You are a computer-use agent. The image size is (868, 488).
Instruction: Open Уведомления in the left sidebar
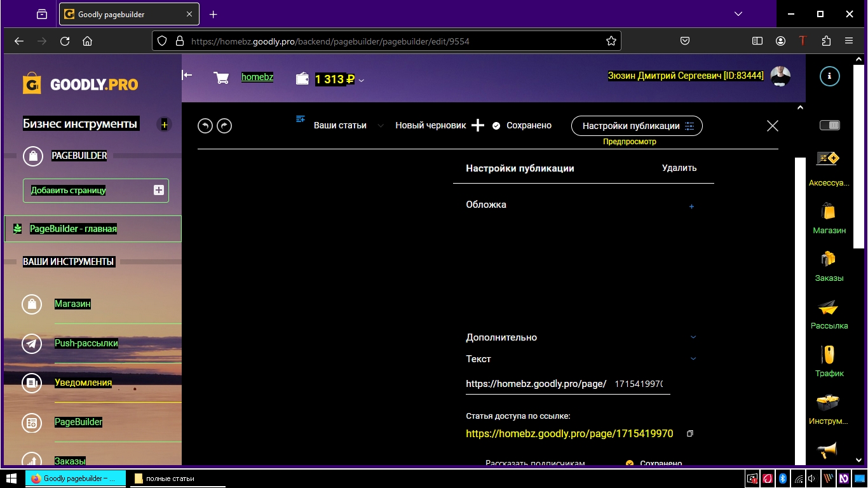(x=83, y=383)
